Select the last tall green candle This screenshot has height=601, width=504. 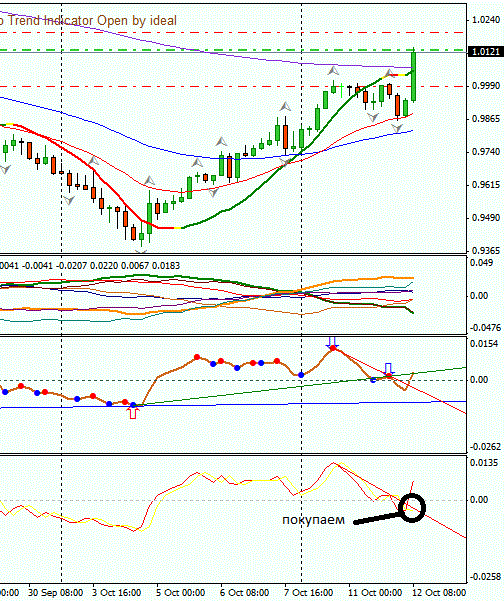point(414,75)
